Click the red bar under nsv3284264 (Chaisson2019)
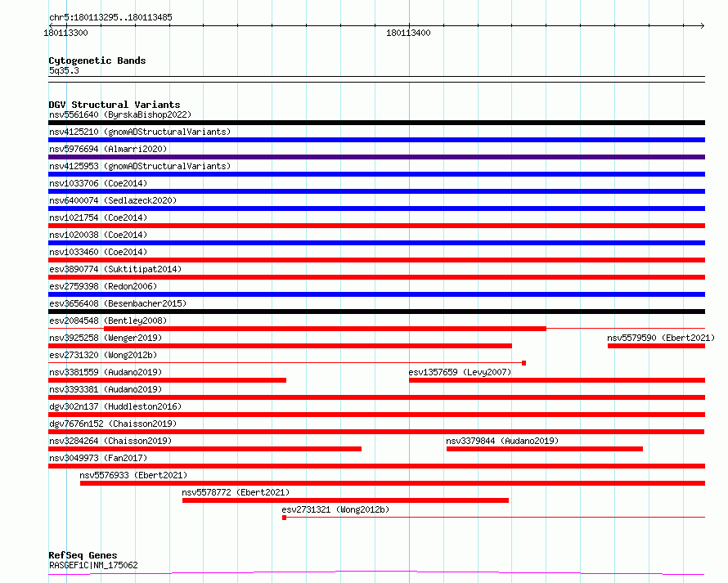This screenshot has height=583, width=728. (204, 449)
